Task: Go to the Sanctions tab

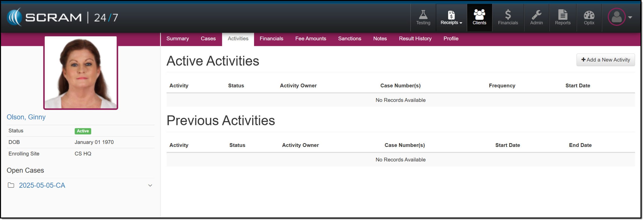Action: point(349,39)
